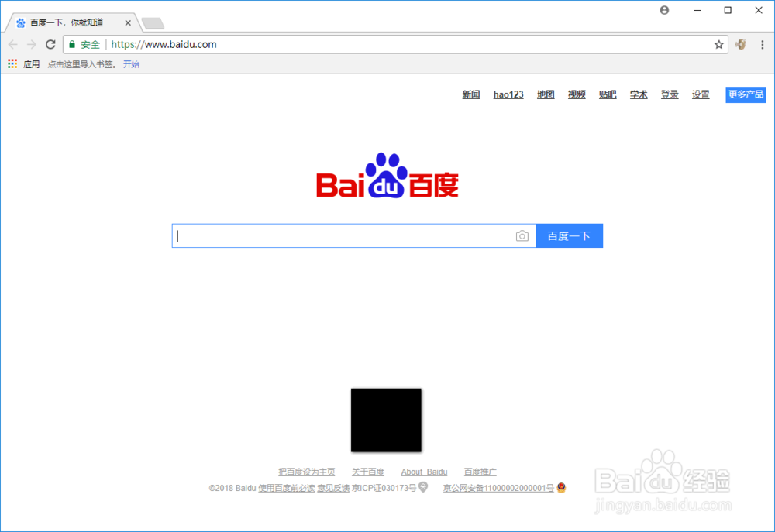Screen dimensions: 775x532
Task: Open the 学术 scholar link
Action: 639,94
